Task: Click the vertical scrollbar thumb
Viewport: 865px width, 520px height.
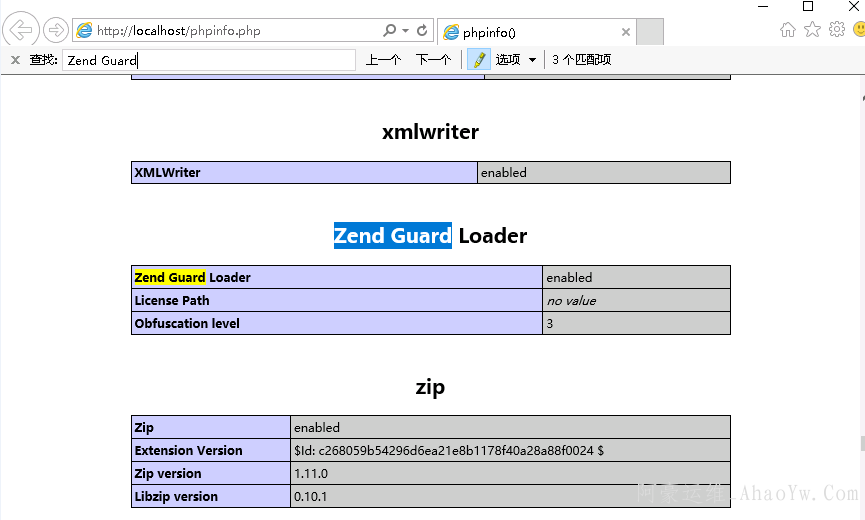Action: 861,444
